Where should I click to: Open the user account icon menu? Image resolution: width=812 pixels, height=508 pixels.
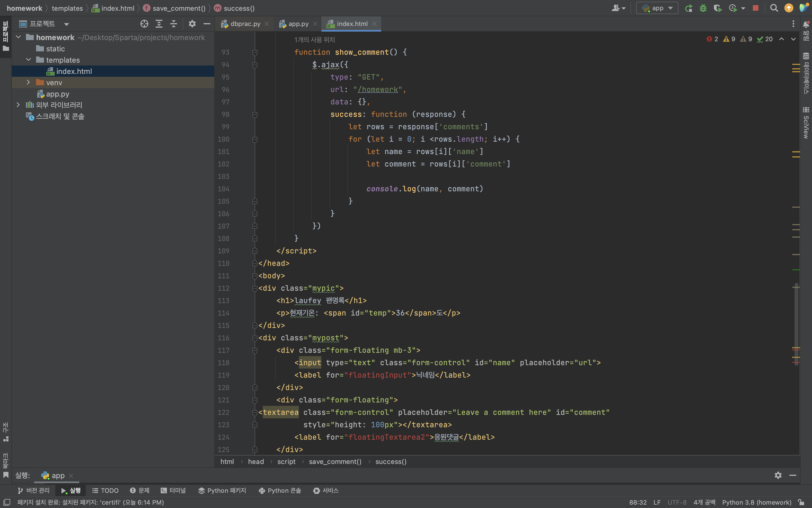pos(618,8)
